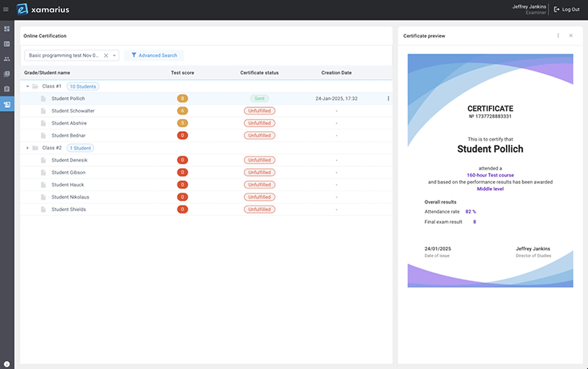Open the Online Certification panel header

click(44, 36)
